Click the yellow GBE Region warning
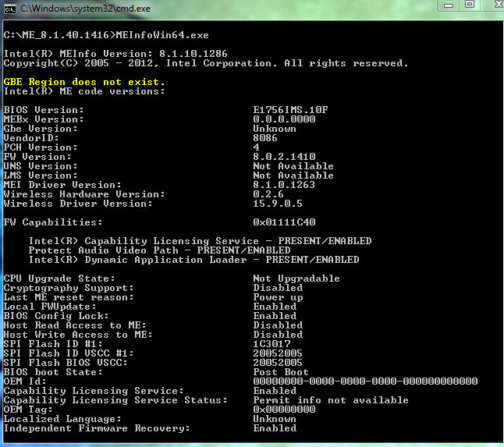Viewport: 504px width, 447px height. (84, 82)
